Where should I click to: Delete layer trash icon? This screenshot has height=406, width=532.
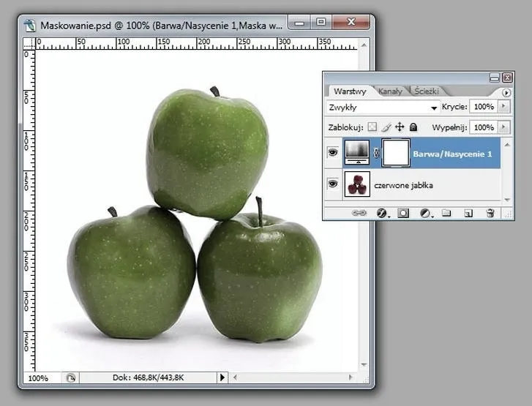coord(490,213)
